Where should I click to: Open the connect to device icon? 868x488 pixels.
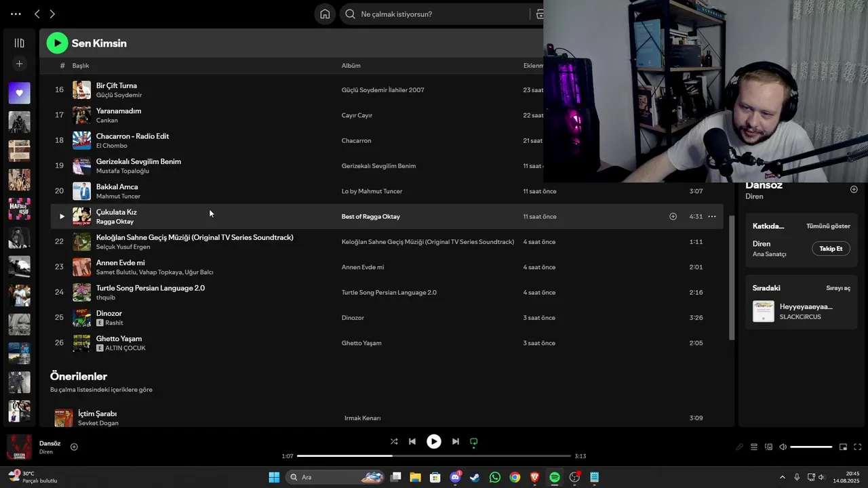768,447
